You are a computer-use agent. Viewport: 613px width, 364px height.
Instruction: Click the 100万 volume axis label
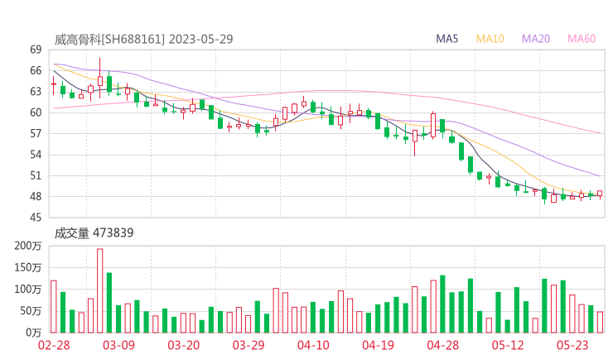[28, 290]
